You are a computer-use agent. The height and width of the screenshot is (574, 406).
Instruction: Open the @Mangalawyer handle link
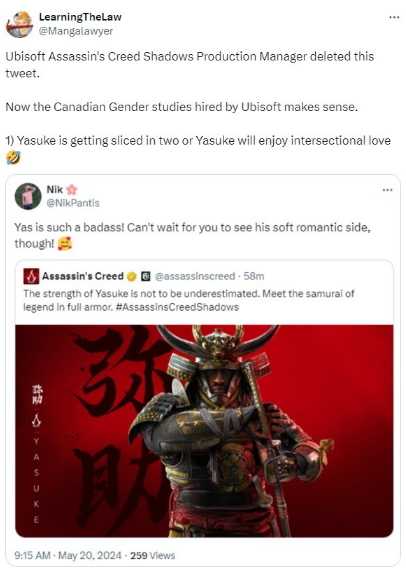pyautogui.click(x=76, y=31)
